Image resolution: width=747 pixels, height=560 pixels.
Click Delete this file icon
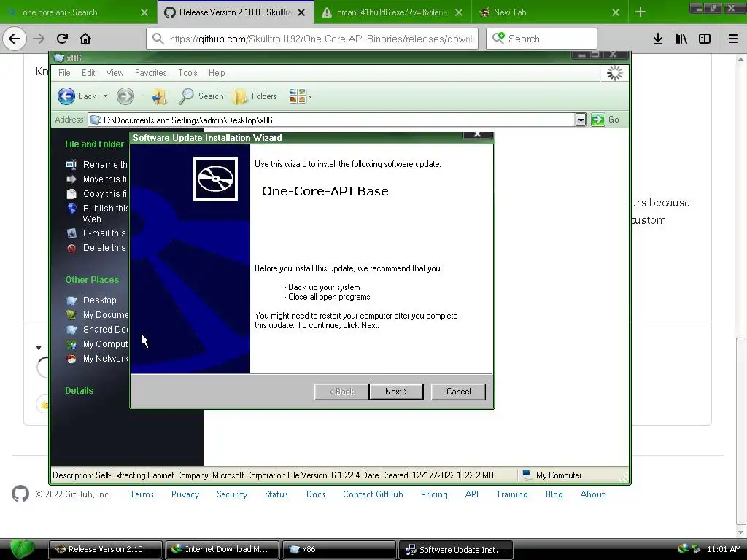click(x=71, y=248)
